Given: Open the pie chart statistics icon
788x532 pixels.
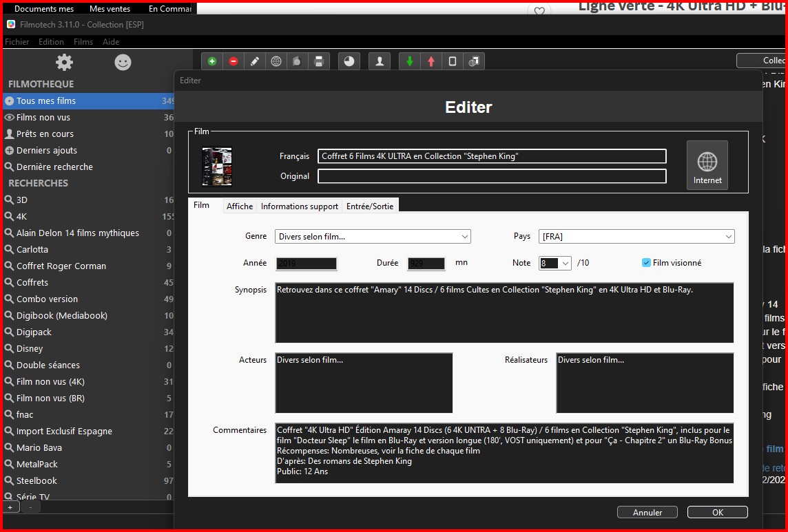Looking at the screenshot, I should pos(349,61).
